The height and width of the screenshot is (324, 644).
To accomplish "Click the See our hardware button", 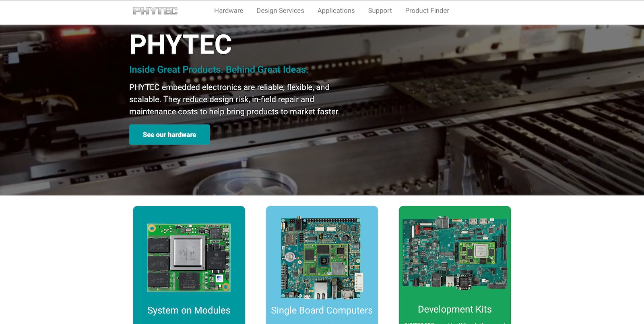I will click(x=169, y=134).
